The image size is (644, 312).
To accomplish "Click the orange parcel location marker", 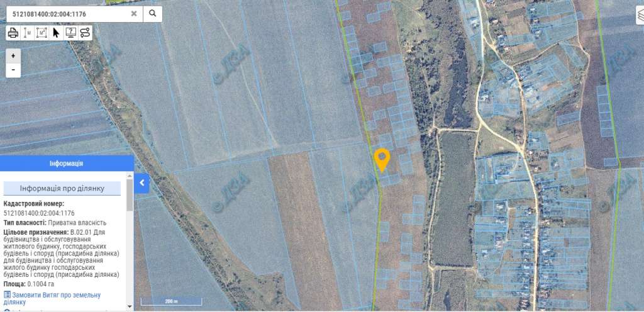I will pos(382,160).
